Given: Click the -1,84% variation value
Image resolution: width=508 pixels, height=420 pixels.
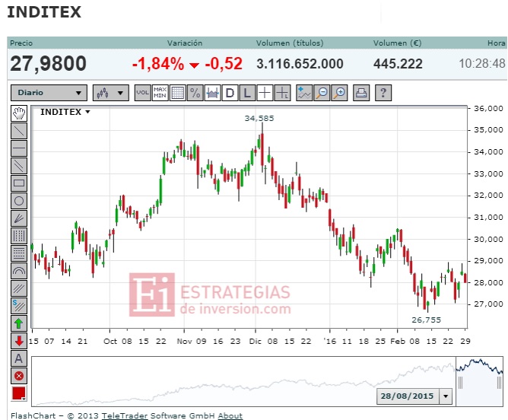Looking at the screenshot, I should (158, 63).
